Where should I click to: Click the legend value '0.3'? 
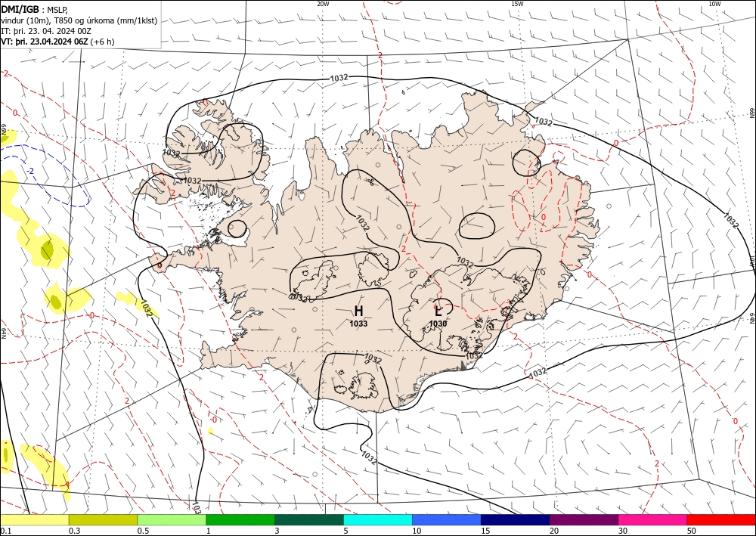pos(74,531)
